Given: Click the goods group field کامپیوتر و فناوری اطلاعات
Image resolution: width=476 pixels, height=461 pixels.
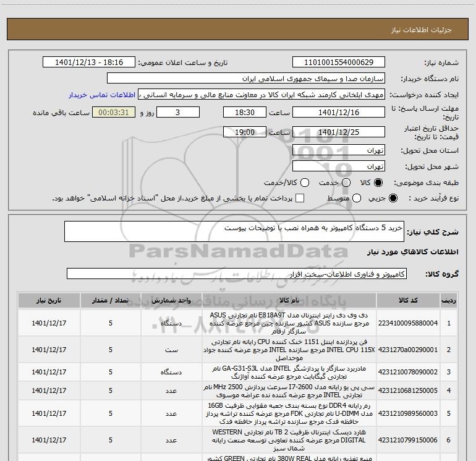Looking at the screenshot, I should (x=237, y=274).
